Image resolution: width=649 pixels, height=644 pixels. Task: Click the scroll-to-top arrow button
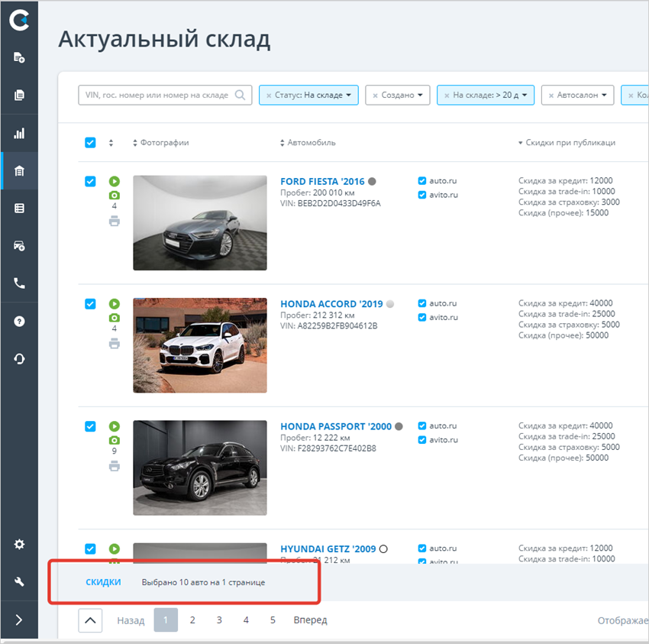point(90,620)
